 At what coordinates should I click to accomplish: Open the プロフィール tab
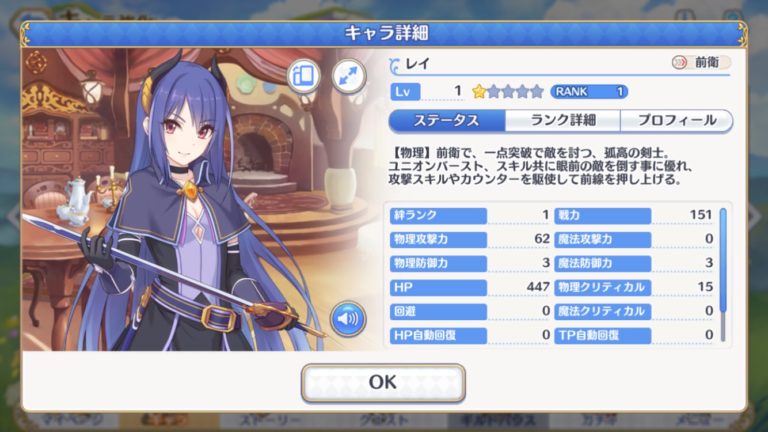(x=677, y=120)
